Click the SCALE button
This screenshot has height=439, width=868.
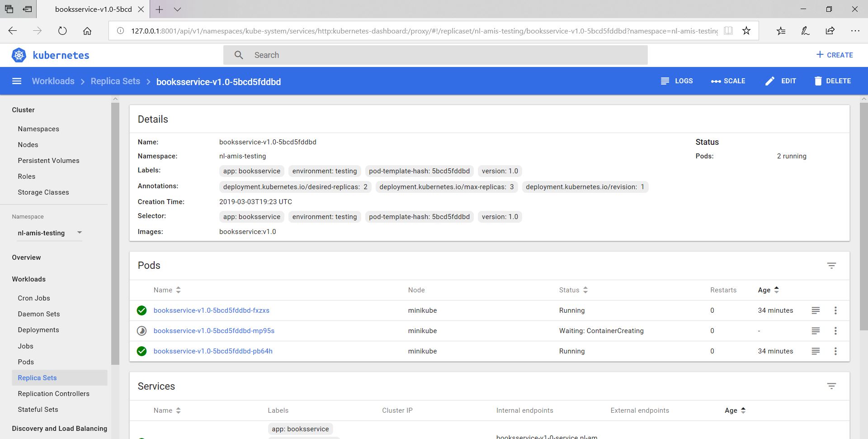tap(728, 81)
